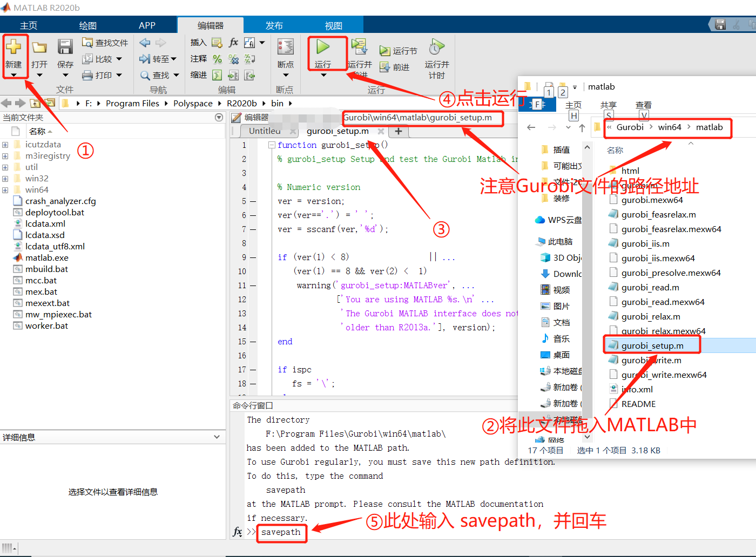Expand the win64 folder in current folder
The height and width of the screenshot is (557, 756).
5,189
